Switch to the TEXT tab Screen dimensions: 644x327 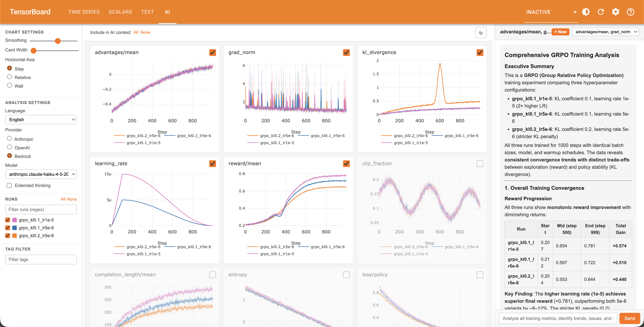[x=147, y=12]
